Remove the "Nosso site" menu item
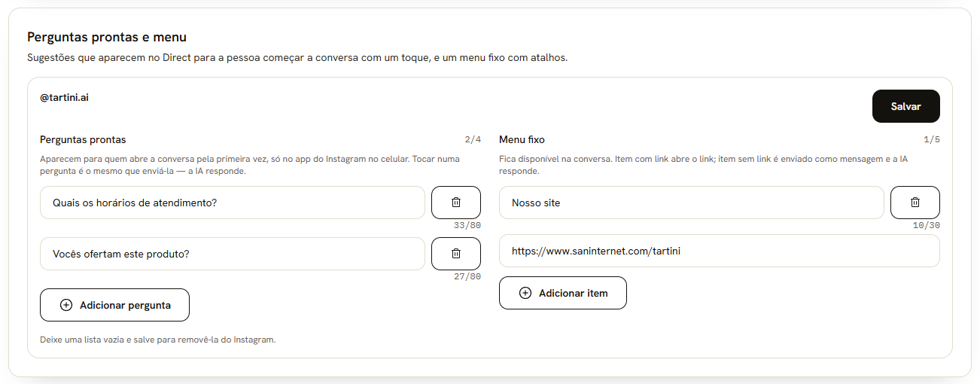 coord(915,203)
